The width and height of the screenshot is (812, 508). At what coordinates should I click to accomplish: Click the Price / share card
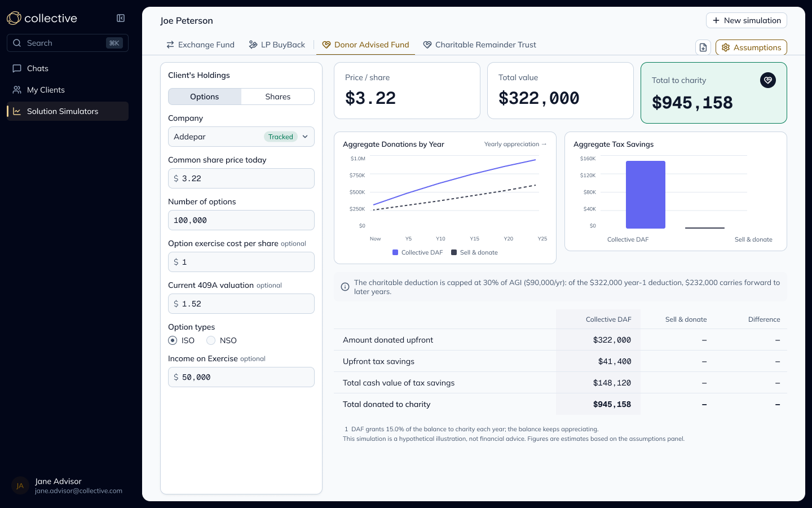point(407,90)
